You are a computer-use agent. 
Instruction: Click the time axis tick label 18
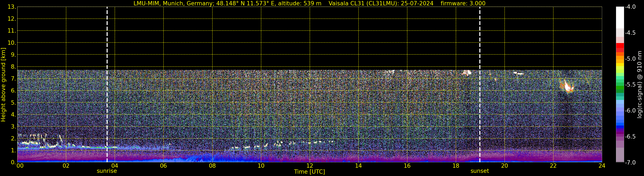click(x=456, y=166)
